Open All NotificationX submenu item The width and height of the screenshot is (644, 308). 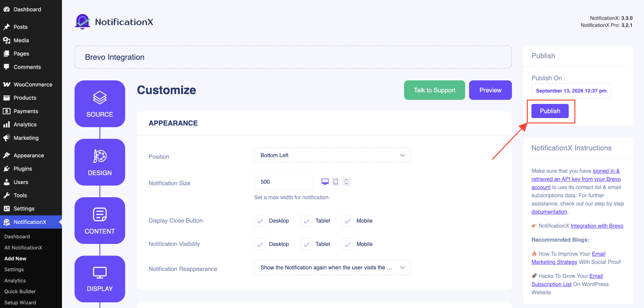23,248
